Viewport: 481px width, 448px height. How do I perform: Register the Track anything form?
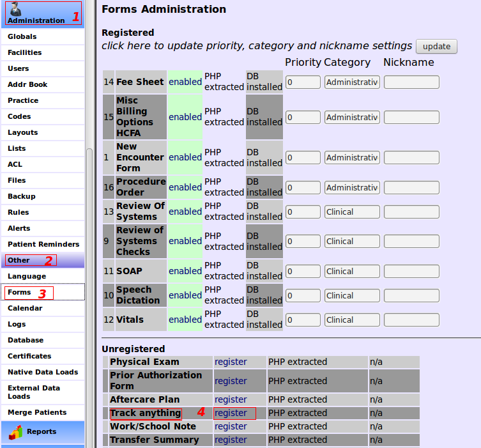pyautogui.click(x=231, y=413)
